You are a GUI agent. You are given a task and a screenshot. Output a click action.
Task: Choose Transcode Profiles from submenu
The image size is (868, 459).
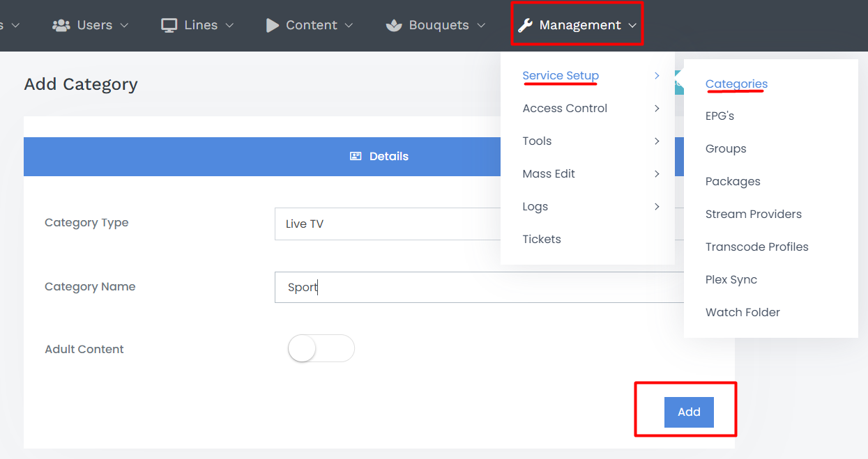(x=757, y=247)
